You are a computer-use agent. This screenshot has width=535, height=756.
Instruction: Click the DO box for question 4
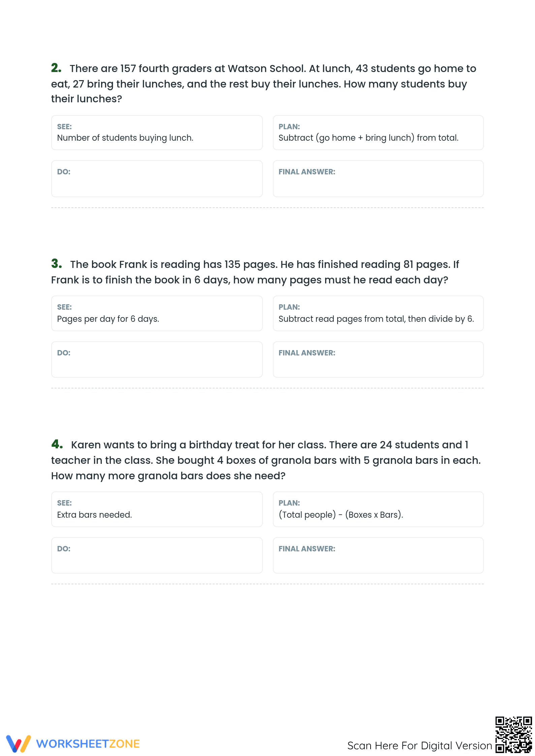(x=157, y=555)
